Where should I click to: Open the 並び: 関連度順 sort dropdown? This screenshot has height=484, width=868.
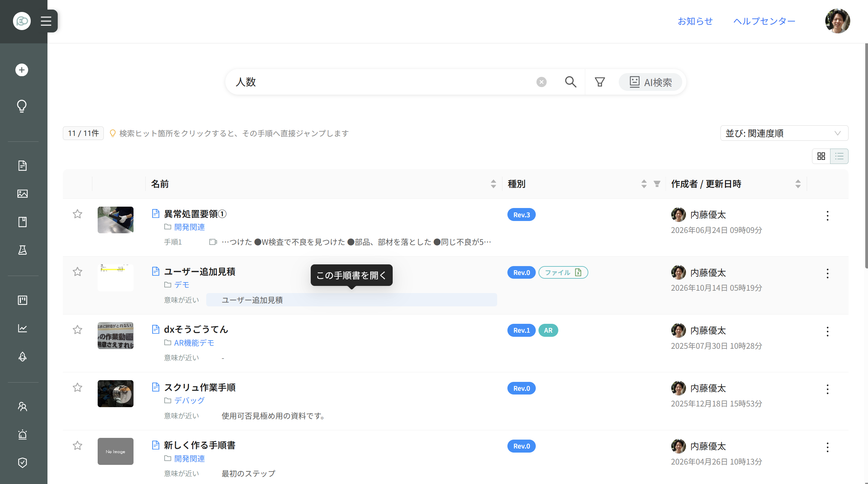pyautogui.click(x=784, y=133)
